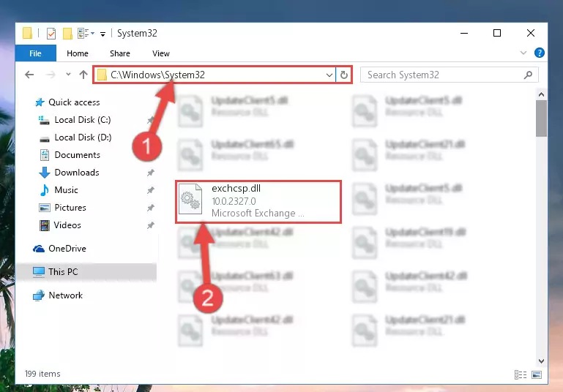
Task: Click the Properties icon in the quick access toolbar
Action: point(51,34)
